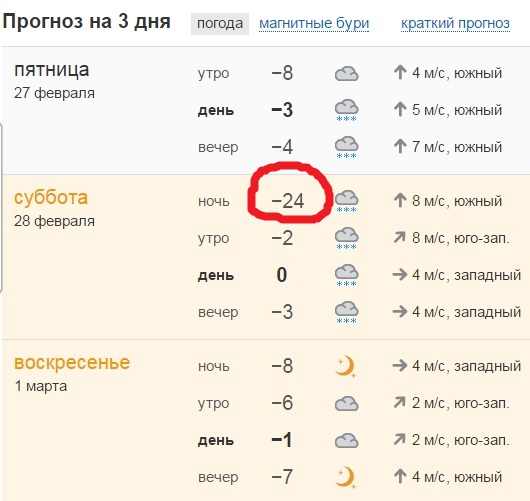Select the воскресенье day heading
Viewport: 530px width, 501px height.
pos(72,363)
